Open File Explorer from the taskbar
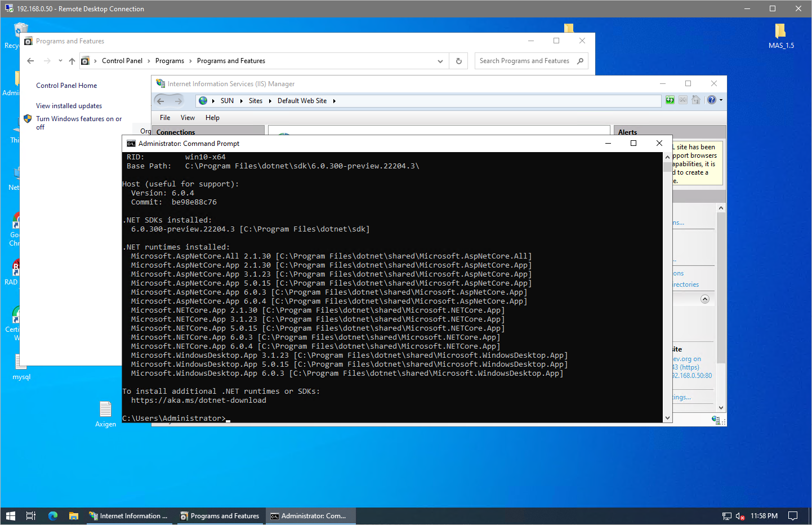Screen dimensions: 812x525 [x=74, y=515]
